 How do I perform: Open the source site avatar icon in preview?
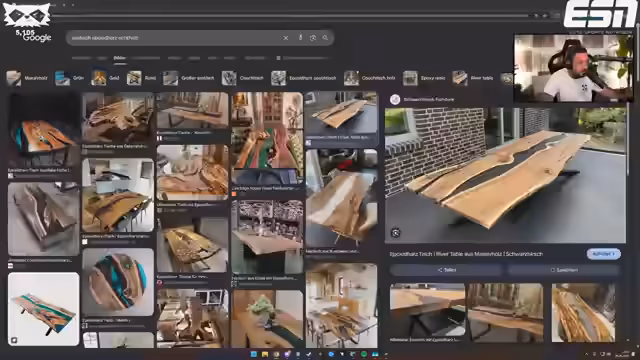coord(395,99)
